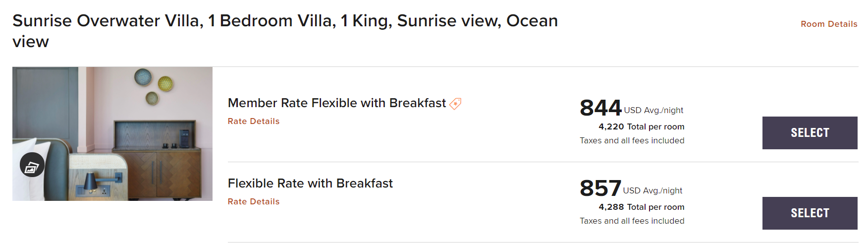Click USD Avg./night label beside 844
Screen dimensions: 868x247
(x=653, y=111)
